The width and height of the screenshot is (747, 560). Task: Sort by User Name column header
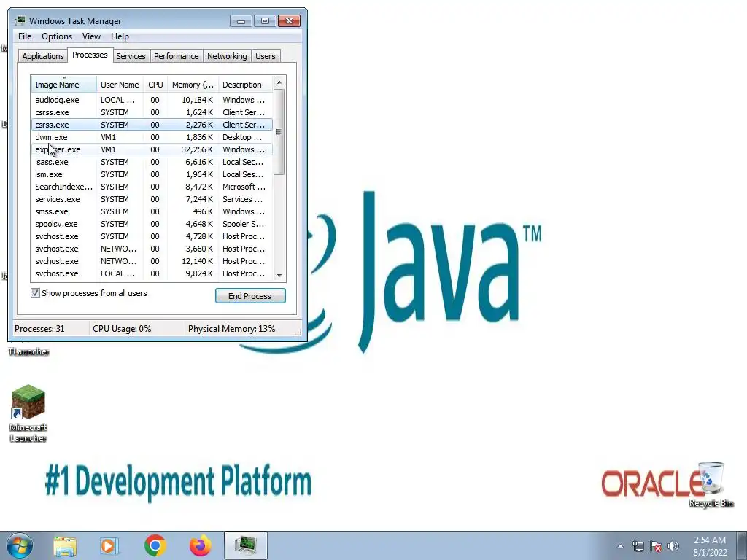pos(120,85)
